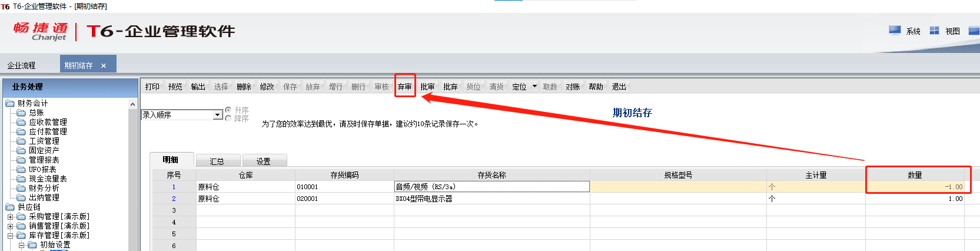Click the 清货 toolbar button
Viewport: 980px width, 251px height.
point(497,87)
